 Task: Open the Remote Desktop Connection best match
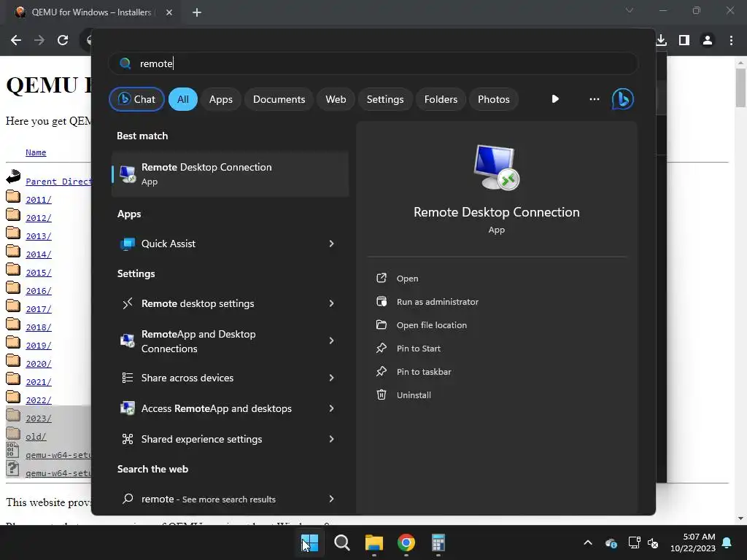point(230,174)
